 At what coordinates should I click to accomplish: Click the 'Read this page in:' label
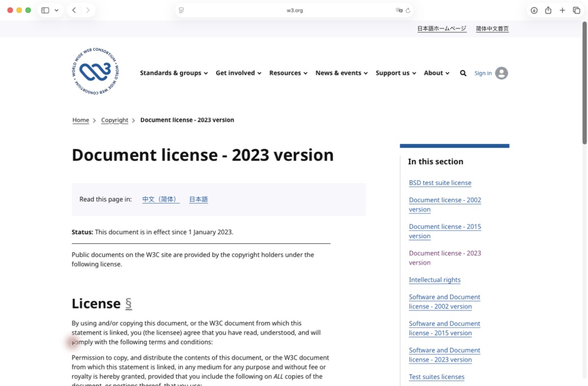pos(106,199)
